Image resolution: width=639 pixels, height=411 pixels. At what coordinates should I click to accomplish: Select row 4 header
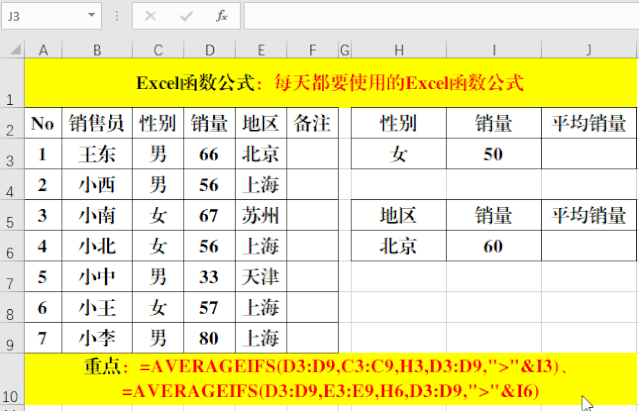click(x=12, y=184)
